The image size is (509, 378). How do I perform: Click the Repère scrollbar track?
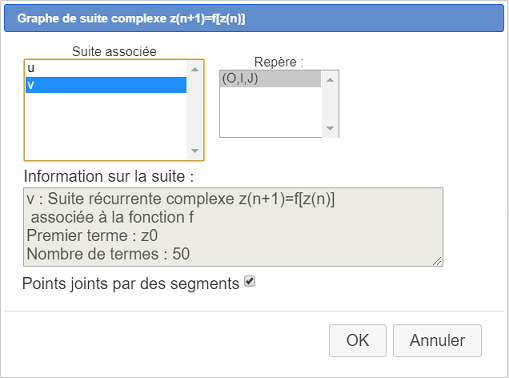330,104
